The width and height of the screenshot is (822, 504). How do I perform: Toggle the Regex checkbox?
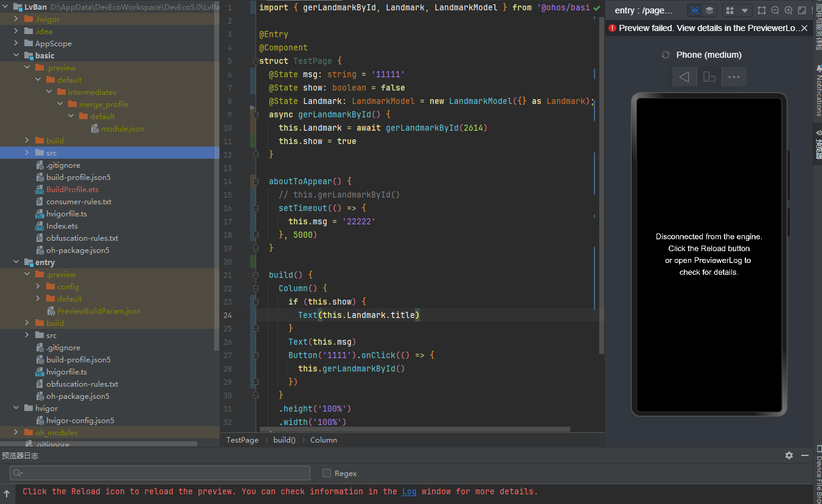(327, 473)
